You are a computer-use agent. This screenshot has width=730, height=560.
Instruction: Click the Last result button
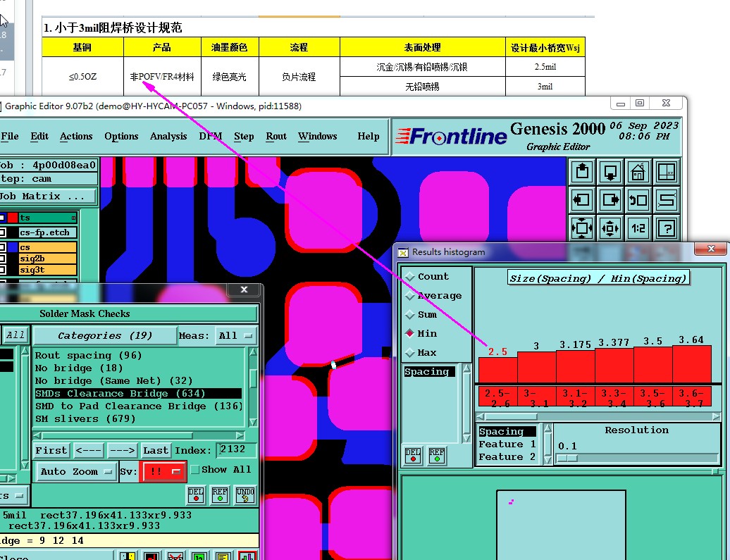coord(156,451)
